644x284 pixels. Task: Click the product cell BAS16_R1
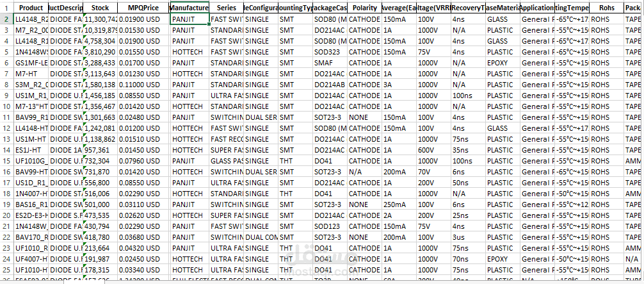[x=31, y=205]
